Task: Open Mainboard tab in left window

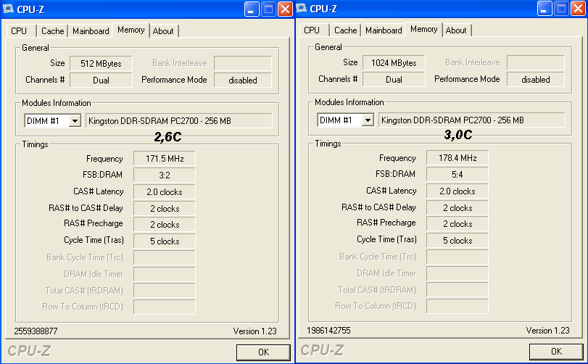Action: [x=91, y=31]
